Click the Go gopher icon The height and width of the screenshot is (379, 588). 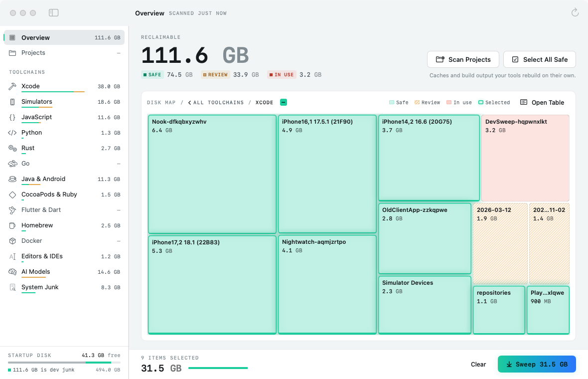12,164
